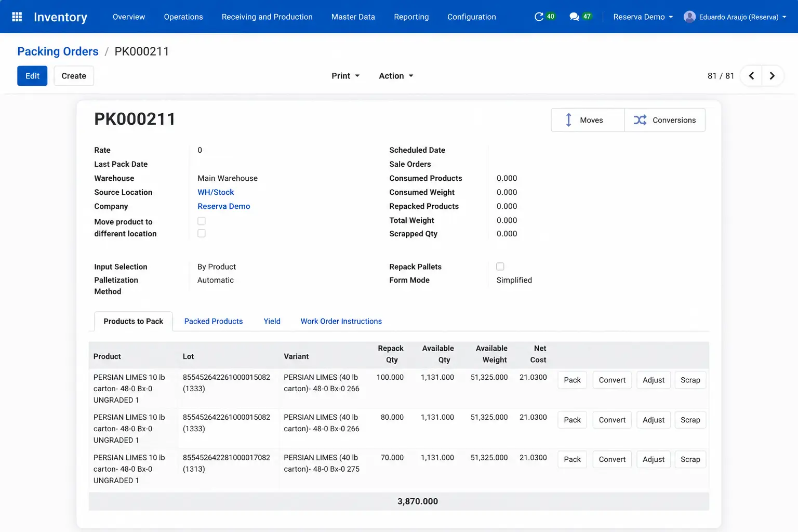Click Pack for the 100.000 repack row
Viewport: 798px width, 532px height.
tap(573, 380)
